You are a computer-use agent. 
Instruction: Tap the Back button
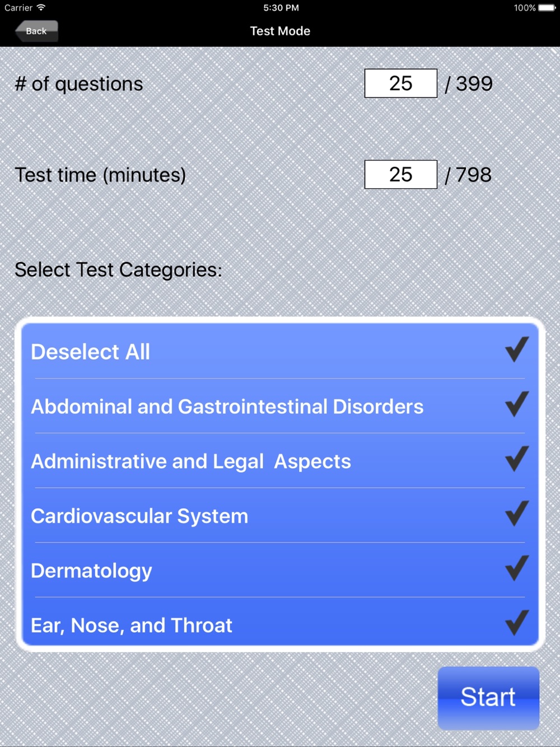click(36, 31)
